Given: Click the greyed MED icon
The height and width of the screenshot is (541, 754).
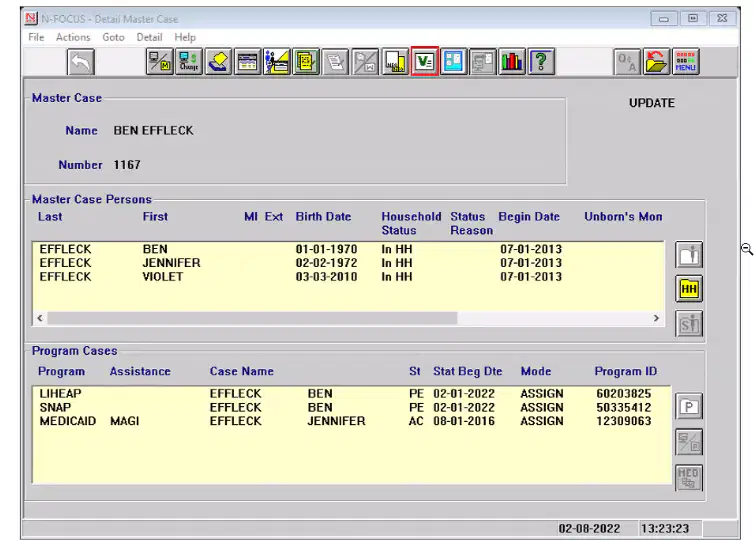Looking at the screenshot, I should tap(689, 478).
